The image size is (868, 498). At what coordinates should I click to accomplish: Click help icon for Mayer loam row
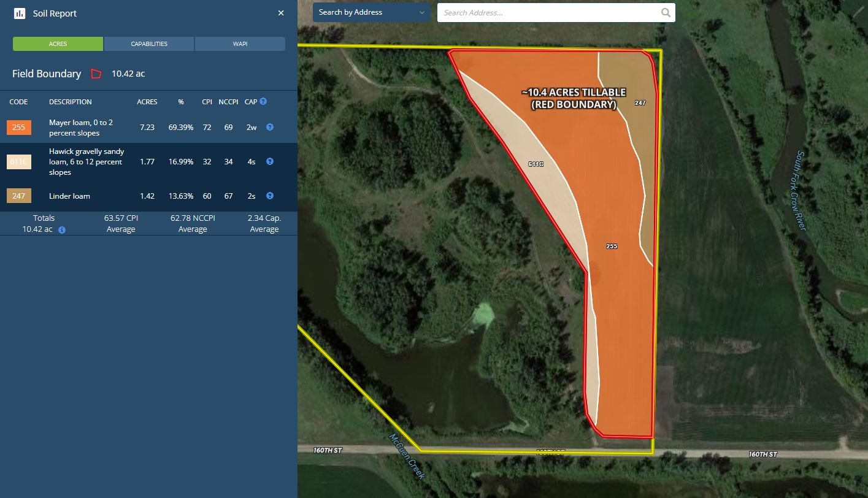click(x=269, y=128)
